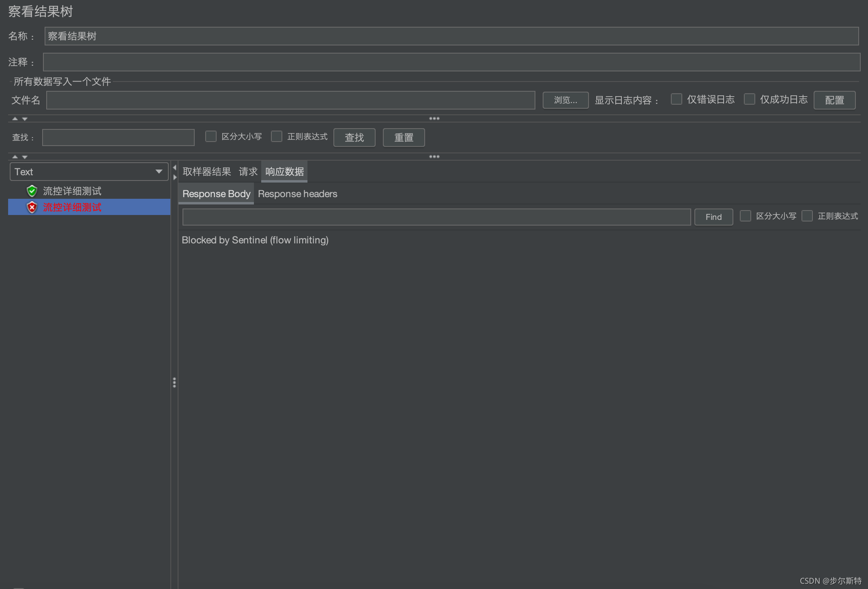Click up arrow below search row
Image resolution: width=868 pixels, height=589 pixels.
[15, 157]
